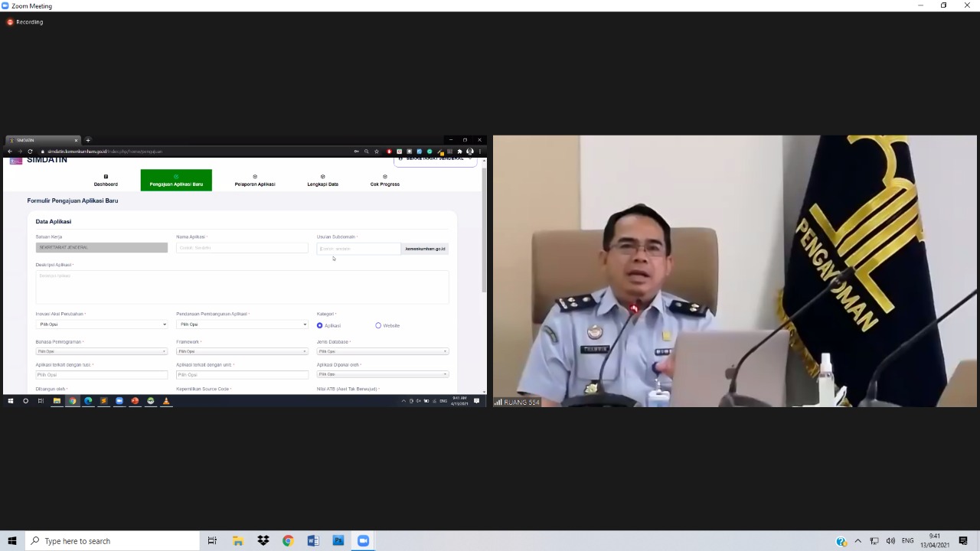Open Inovasi Aksi Perubahan dropdown
980x551 pixels.
pos(101,324)
